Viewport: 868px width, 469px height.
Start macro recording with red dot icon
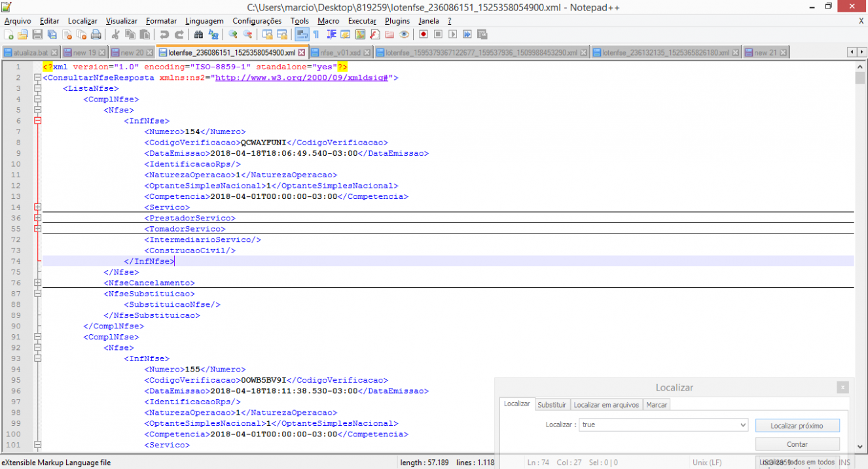424,34
